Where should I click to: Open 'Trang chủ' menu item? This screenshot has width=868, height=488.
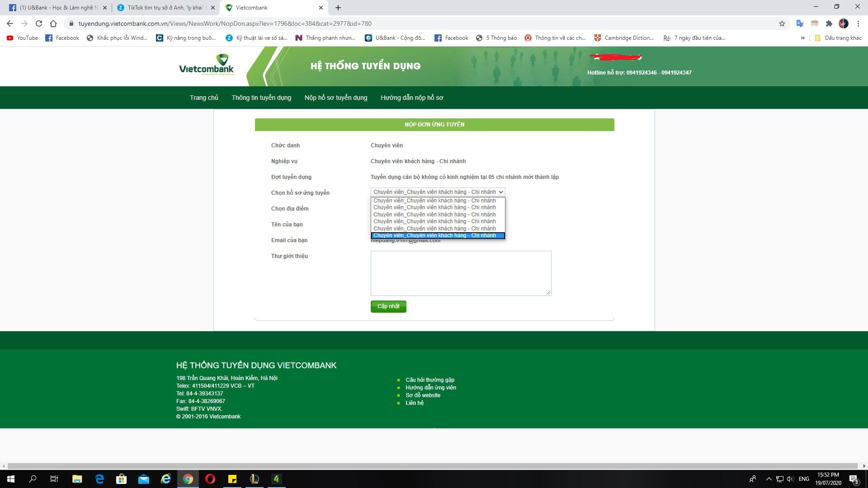point(204,98)
